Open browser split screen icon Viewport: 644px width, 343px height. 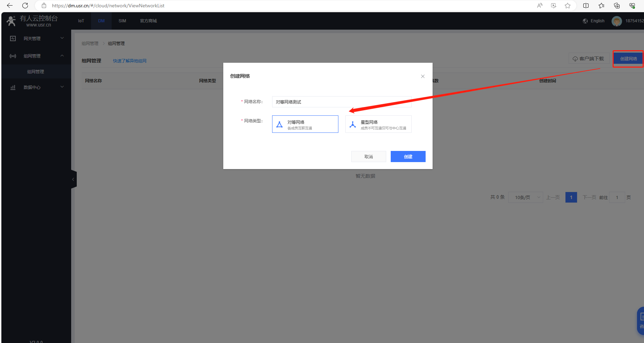pyautogui.click(x=586, y=6)
